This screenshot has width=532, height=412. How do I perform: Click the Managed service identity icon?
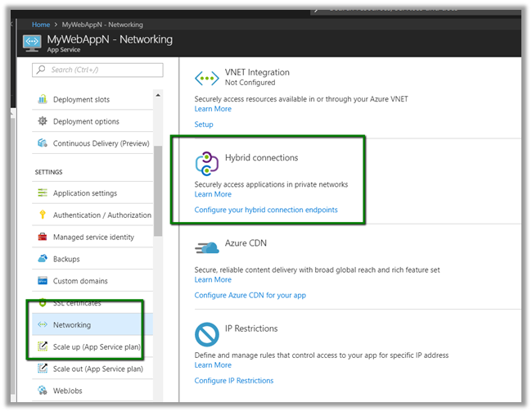[x=43, y=238]
